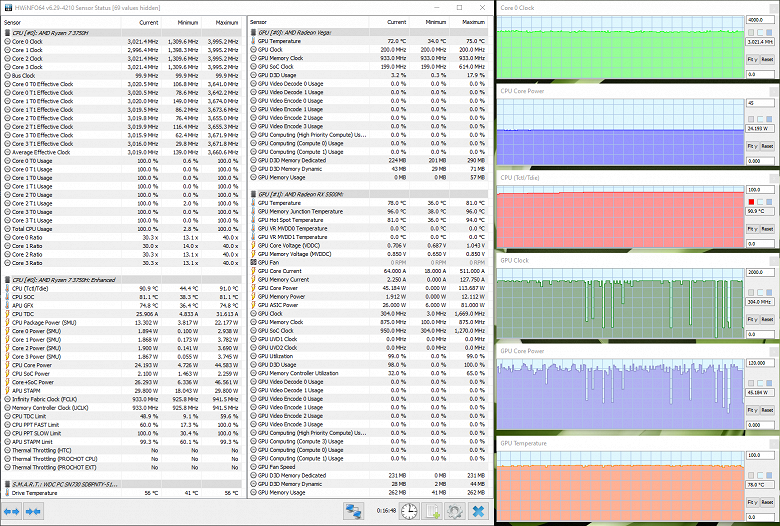
Task: Click Reset in the CPU (Tctl/Tdie) graph
Action: (767, 229)
